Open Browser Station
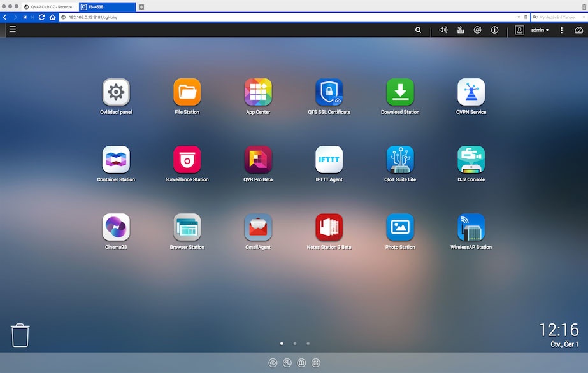The width and height of the screenshot is (588, 373). coord(187,227)
